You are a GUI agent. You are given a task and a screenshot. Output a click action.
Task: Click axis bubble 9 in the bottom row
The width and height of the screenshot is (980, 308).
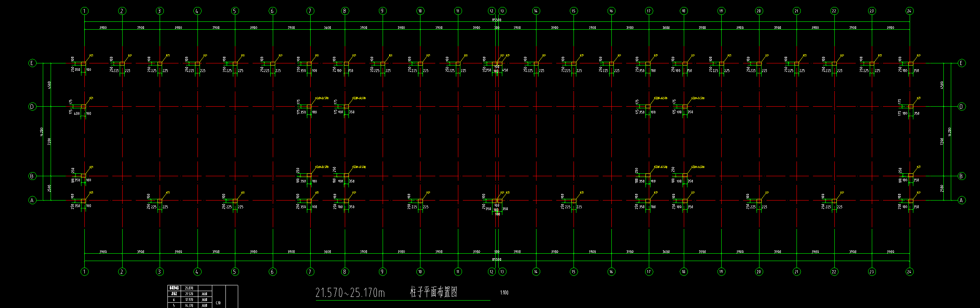383,272
